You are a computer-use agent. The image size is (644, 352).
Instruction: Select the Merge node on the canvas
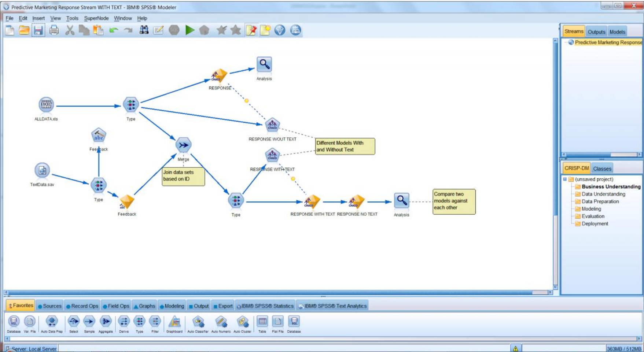[x=183, y=145]
